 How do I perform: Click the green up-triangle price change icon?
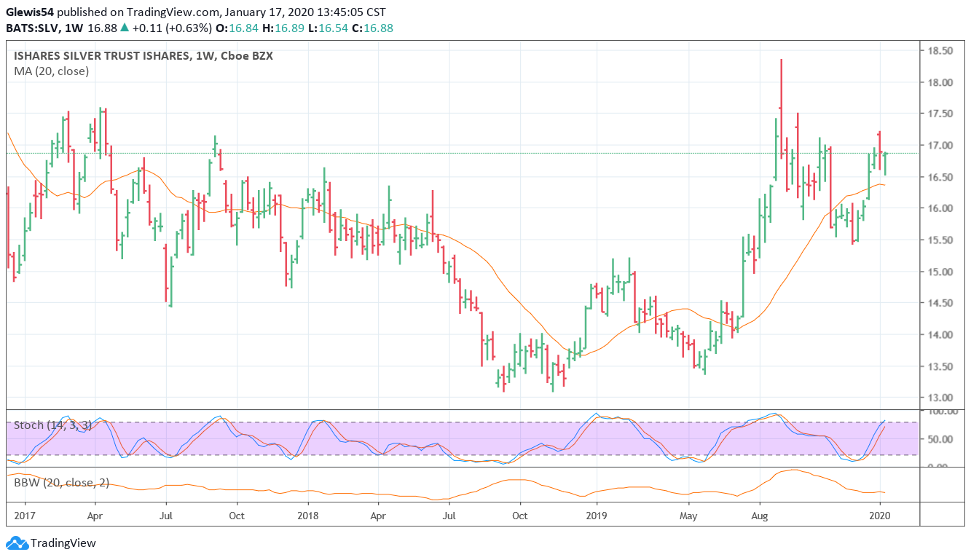(x=125, y=28)
